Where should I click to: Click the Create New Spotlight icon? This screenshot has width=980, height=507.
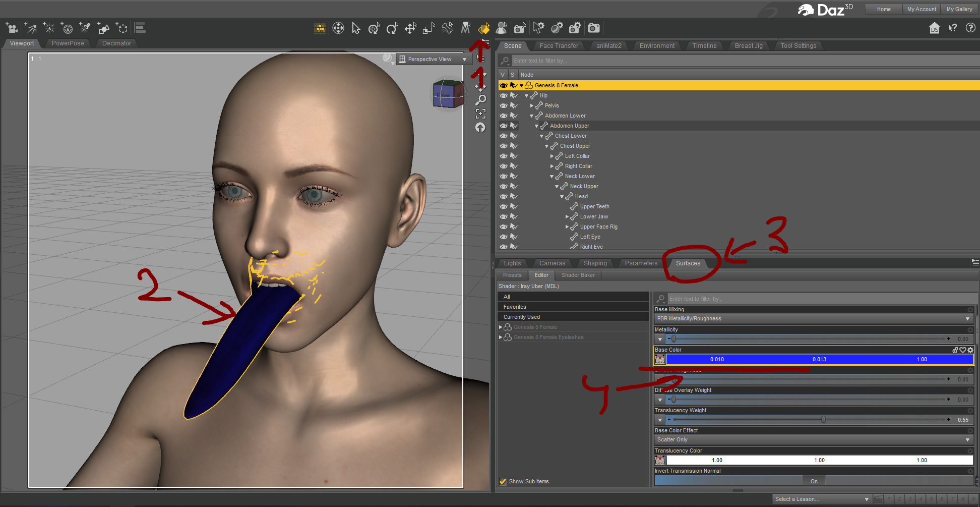point(85,28)
